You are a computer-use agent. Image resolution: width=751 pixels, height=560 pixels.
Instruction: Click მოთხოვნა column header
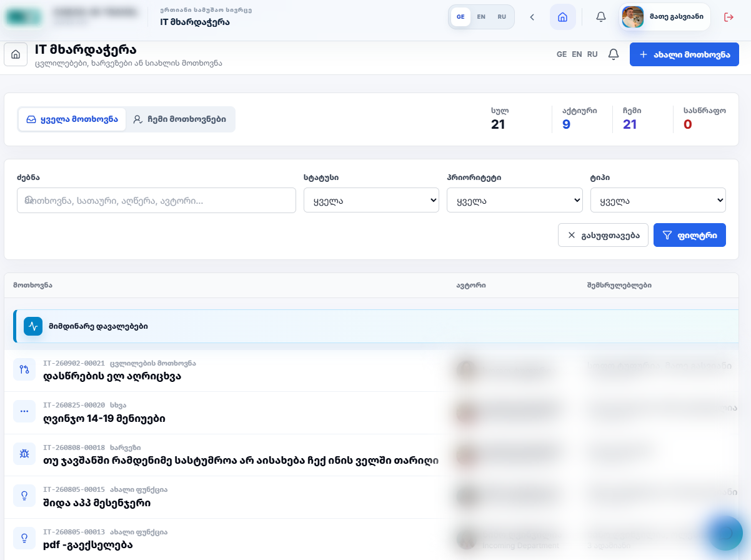32,285
